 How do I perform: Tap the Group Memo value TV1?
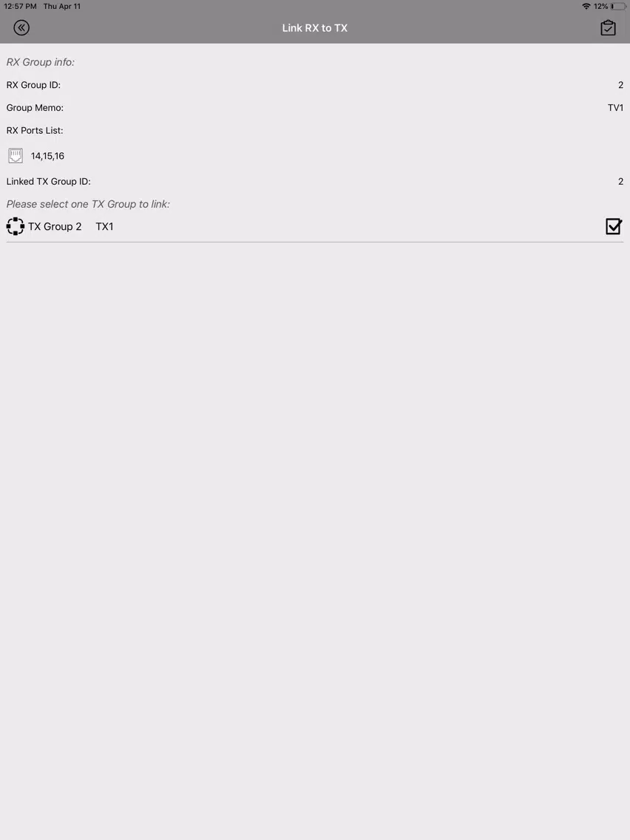[615, 108]
